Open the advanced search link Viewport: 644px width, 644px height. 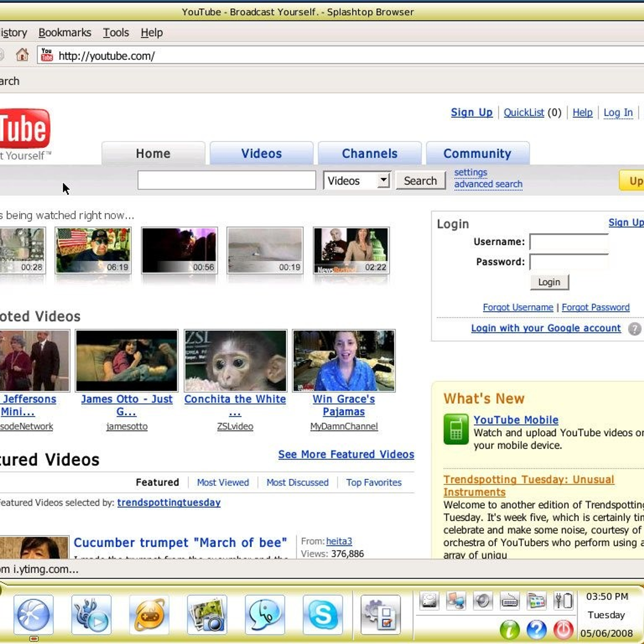(488, 184)
